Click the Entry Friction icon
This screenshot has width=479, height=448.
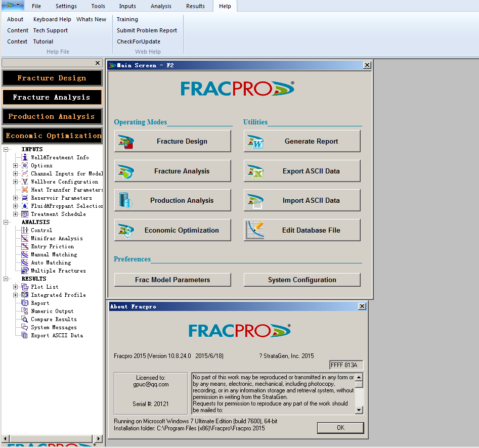click(x=25, y=246)
